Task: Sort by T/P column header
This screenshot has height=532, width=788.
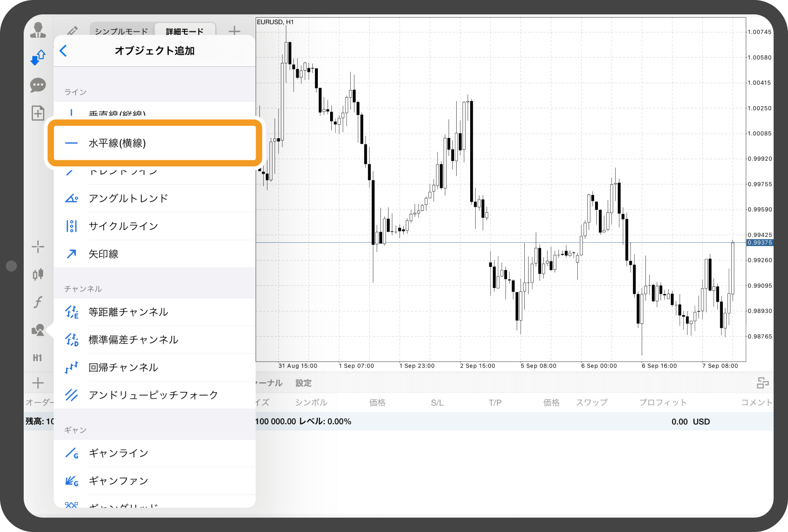Action: (x=495, y=403)
